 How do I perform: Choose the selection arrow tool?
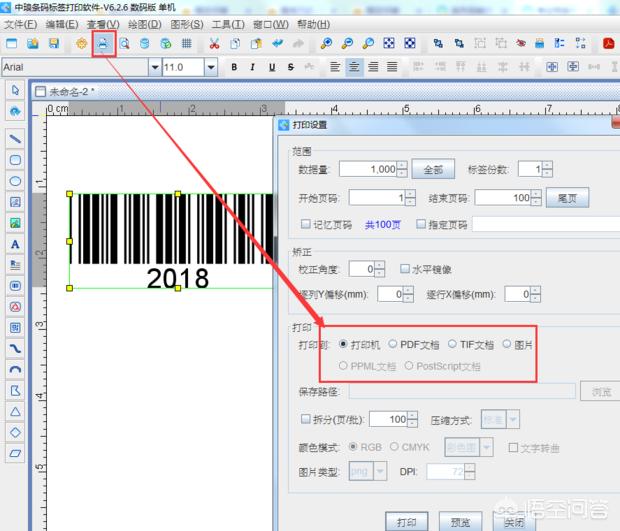pyautogui.click(x=15, y=90)
